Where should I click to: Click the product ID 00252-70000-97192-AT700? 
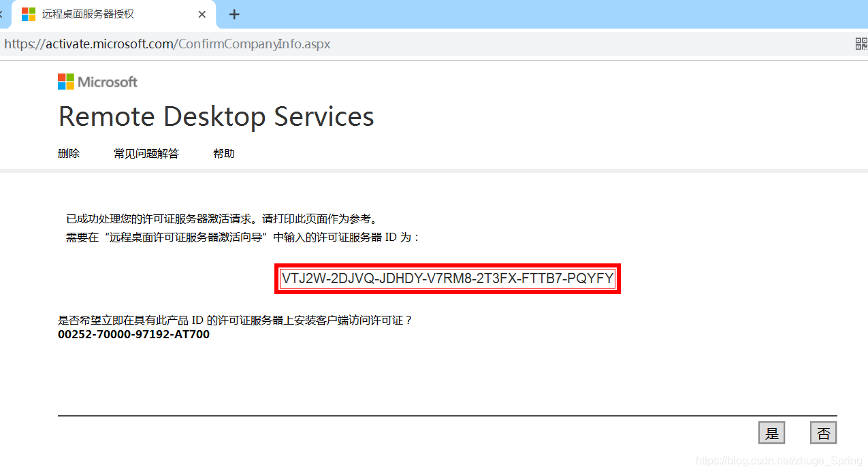point(134,335)
